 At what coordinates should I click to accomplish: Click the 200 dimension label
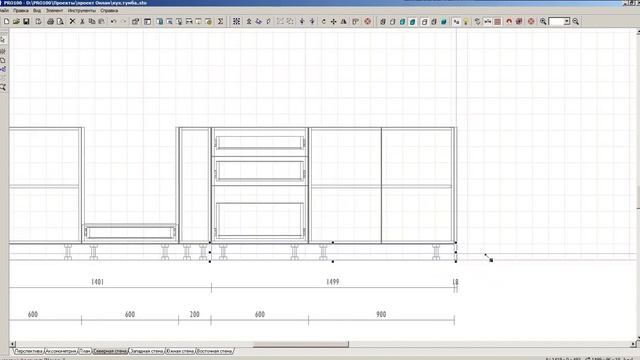(195, 314)
